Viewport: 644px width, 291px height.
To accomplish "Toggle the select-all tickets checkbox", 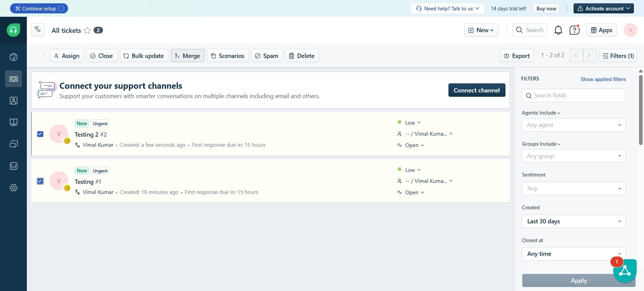I will 40,55.
